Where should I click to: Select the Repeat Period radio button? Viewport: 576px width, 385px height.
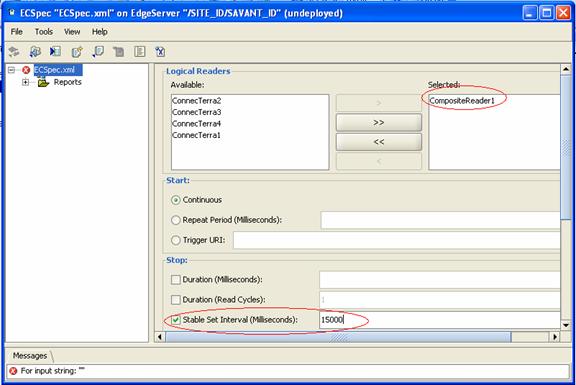click(x=176, y=220)
